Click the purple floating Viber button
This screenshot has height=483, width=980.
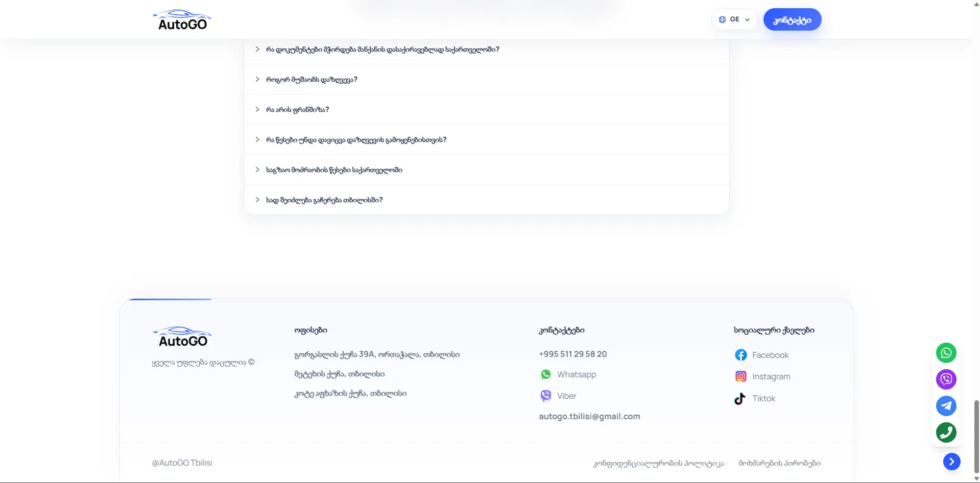coord(946,379)
